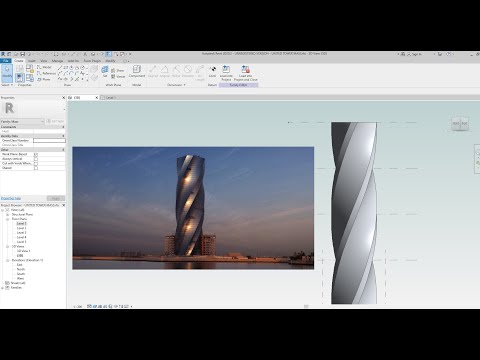Select the Plane reference tool
This screenshot has height=360, width=480.
point(44,79)
